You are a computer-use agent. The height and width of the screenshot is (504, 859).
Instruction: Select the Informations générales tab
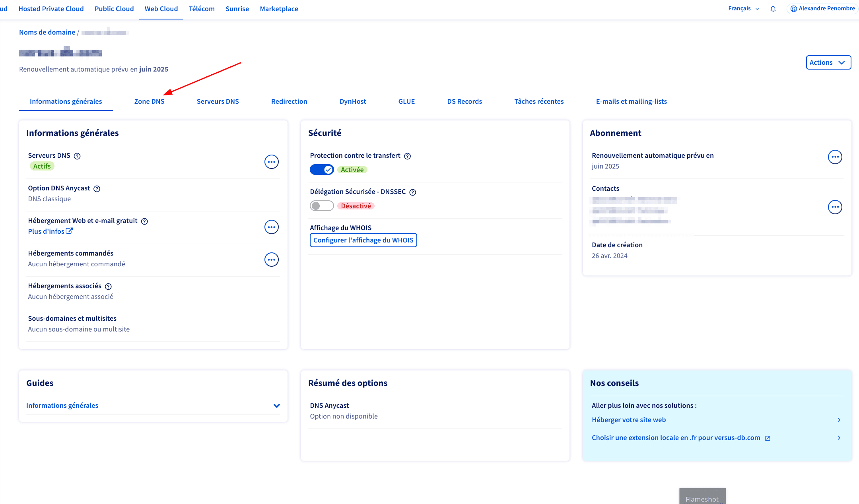click(x=66, y=101)
